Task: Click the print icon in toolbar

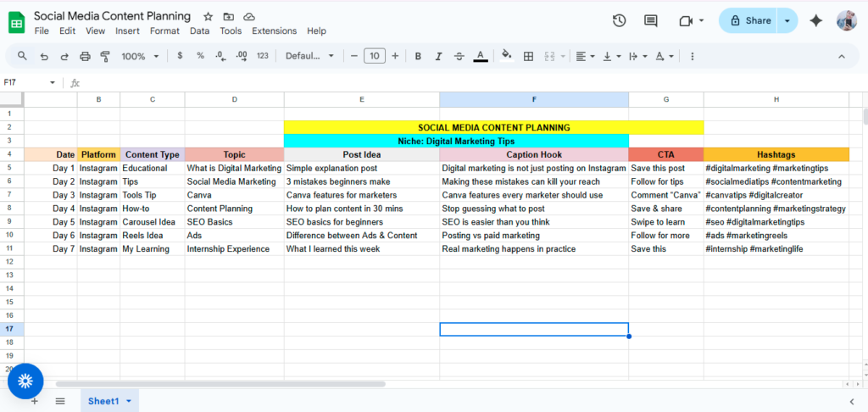Action: click(x=85, y=56)
